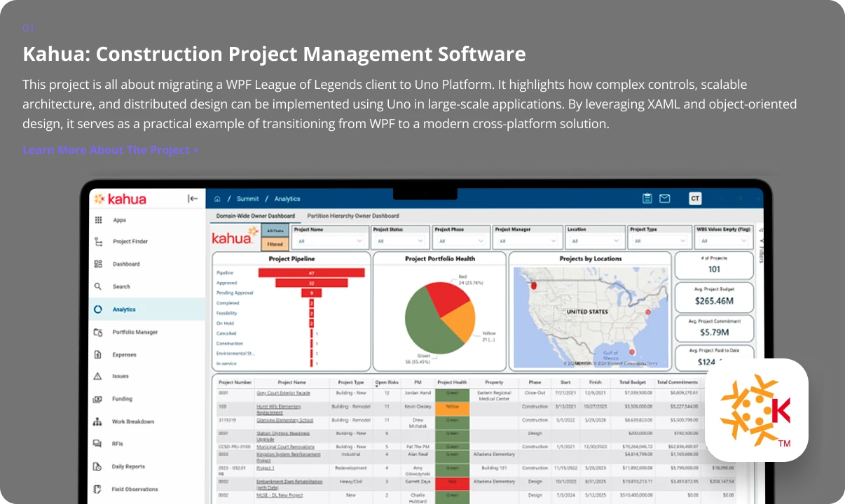Toggle the Filtered button
Screen dimensions: 845x504
coord(275,244)
